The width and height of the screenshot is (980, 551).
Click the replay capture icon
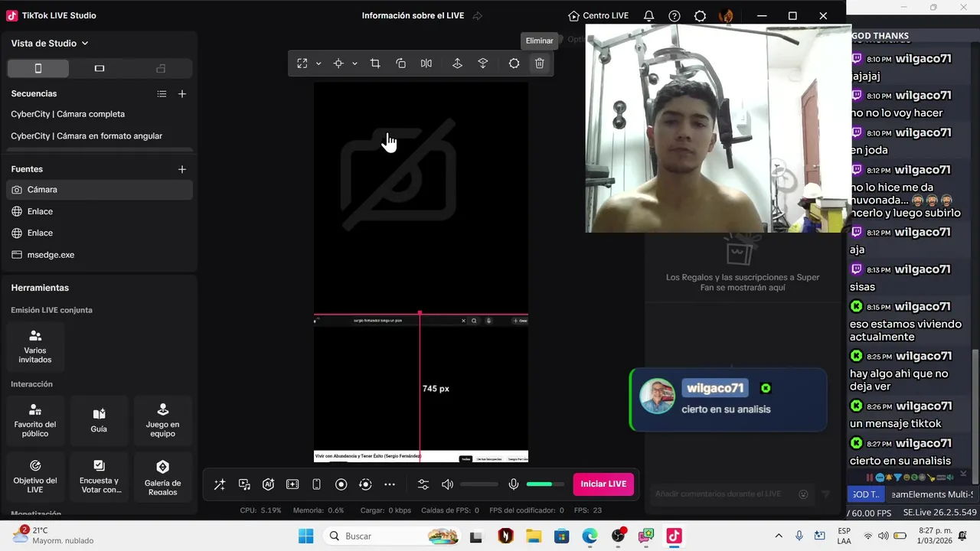[365, 484]
